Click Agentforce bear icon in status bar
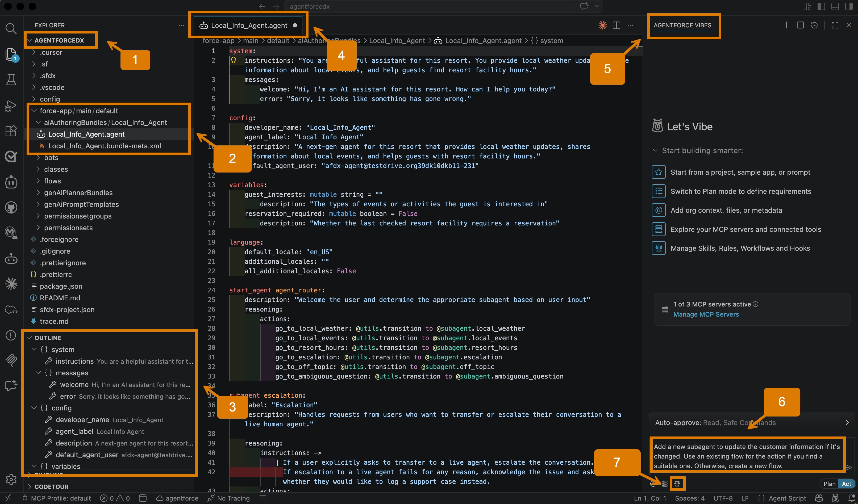The width and height of the screenshot is (858, 504). coord(835,498)
